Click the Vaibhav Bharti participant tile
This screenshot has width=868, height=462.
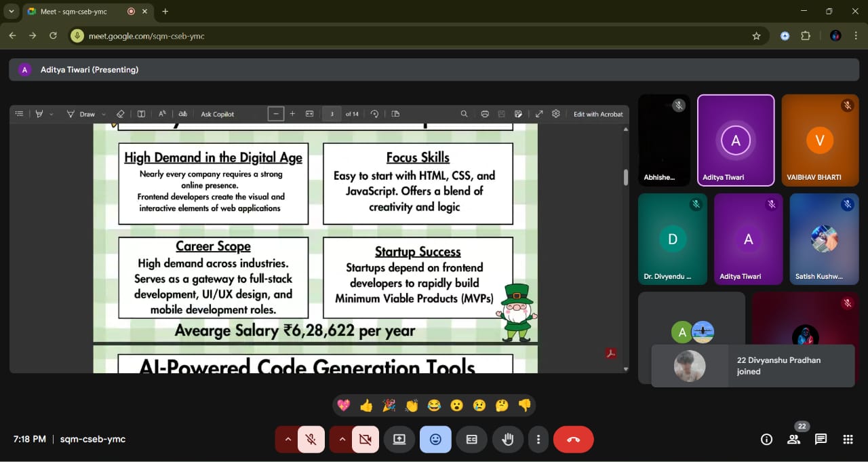tap(820, 140)
